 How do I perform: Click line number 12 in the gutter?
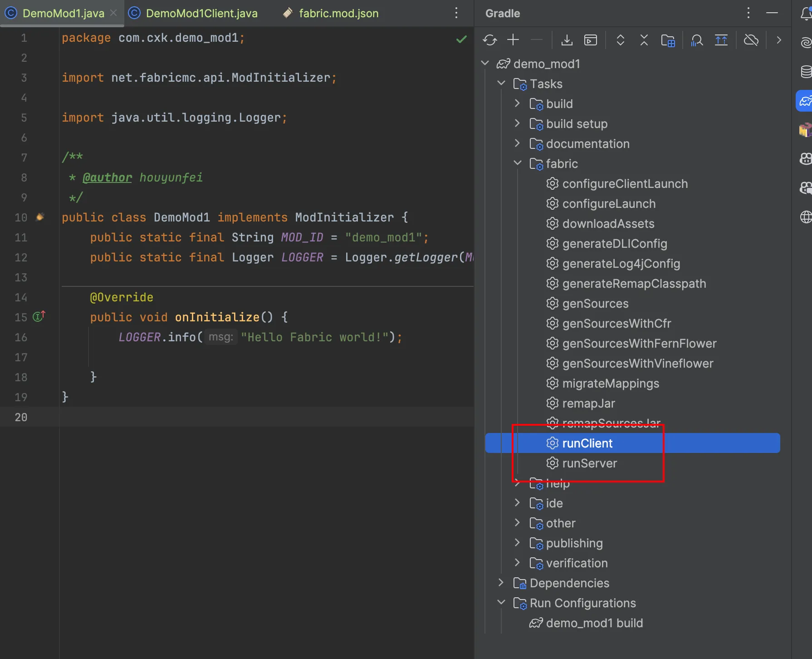coord(21,257)
